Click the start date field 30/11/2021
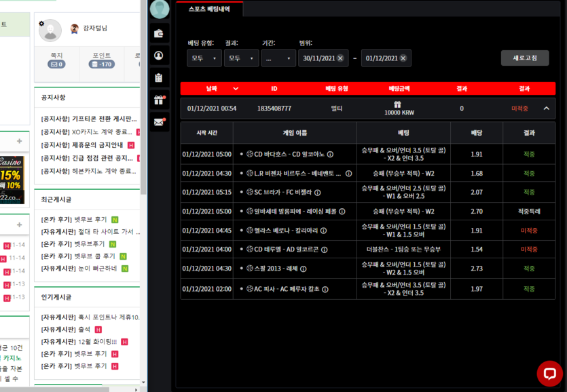Screen dimensions: 567x392 click(323, 58)
